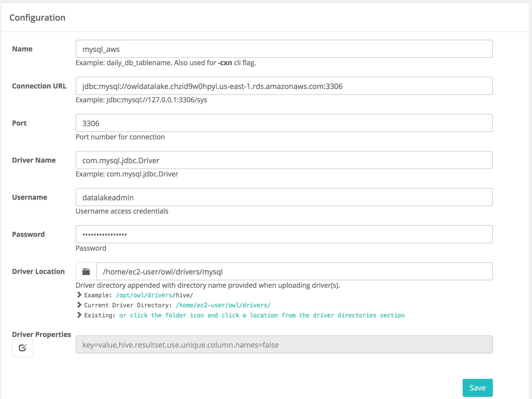This screenshot has width=532, height=399.
Task: Open the /home/ec2-user/owl/drivers/ directory link
Action: tap(223, 305)
